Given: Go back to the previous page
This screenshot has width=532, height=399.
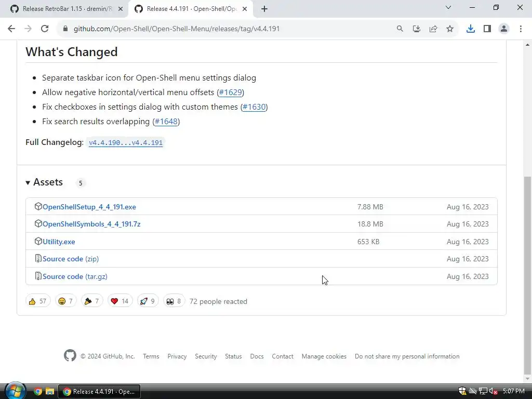Looking at the screenshot, I should point(11,29).
